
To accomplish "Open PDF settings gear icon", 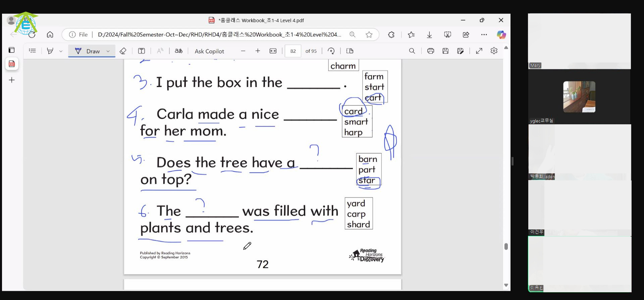I will [x=494, y=51].
